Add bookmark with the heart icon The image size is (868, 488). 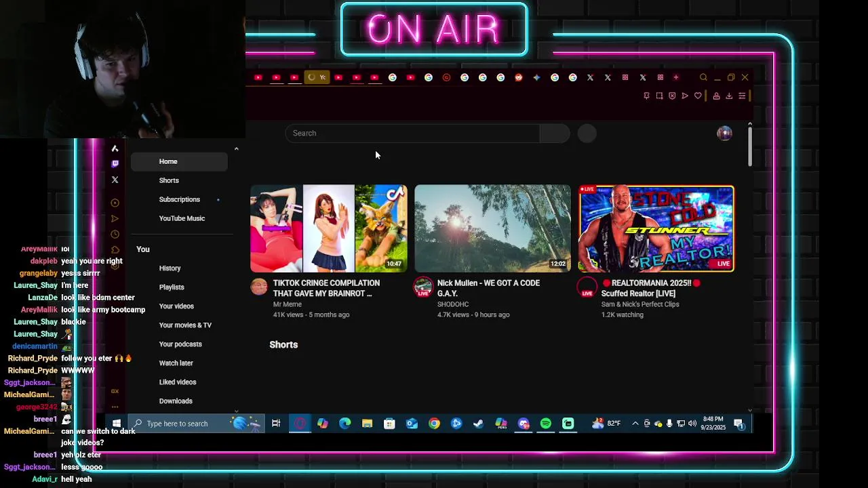pos(698,96)
